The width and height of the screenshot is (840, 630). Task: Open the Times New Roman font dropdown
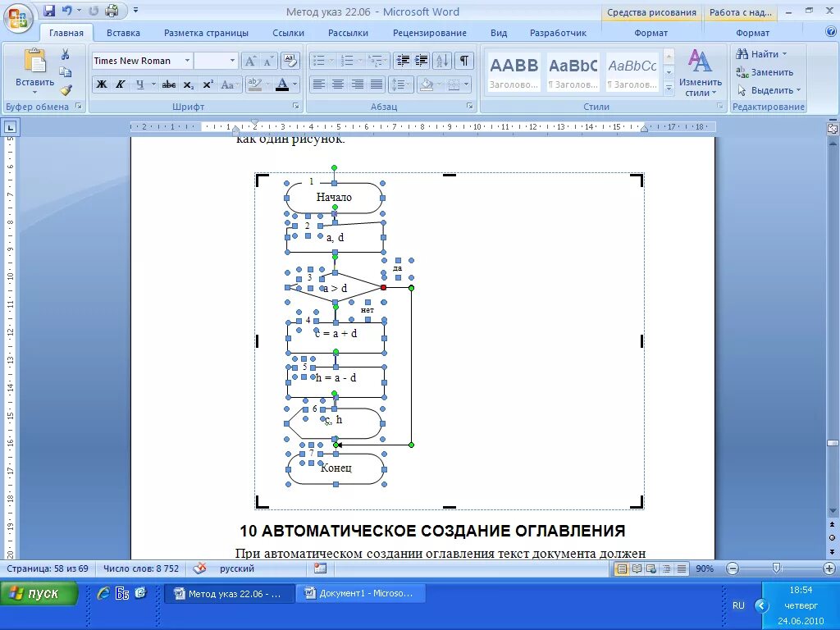tap(187, 61)
